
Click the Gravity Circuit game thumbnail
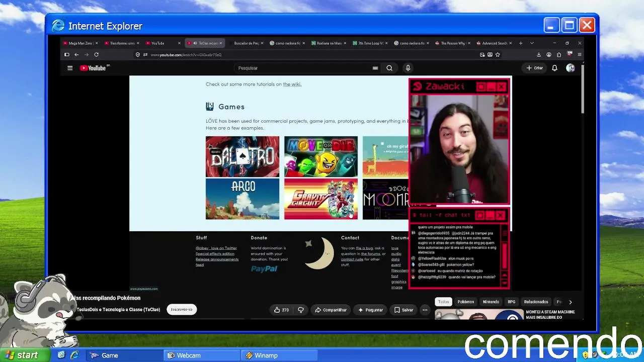tap(321, 199)
